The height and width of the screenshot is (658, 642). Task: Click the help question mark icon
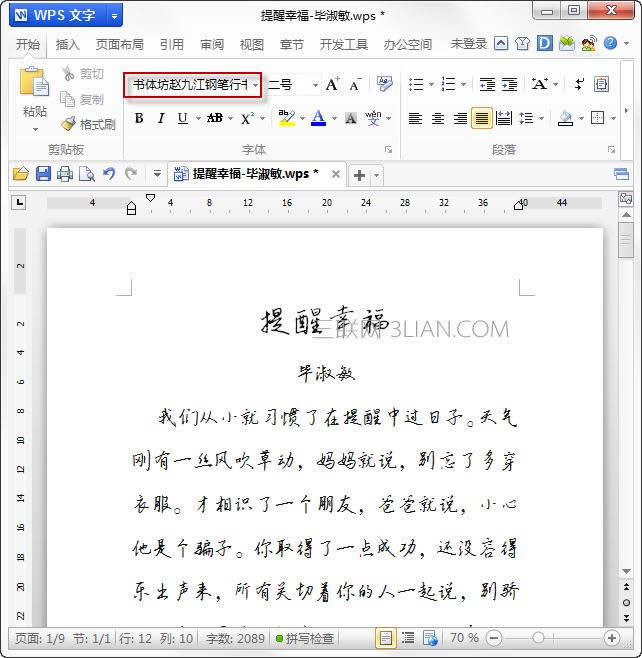611,43
